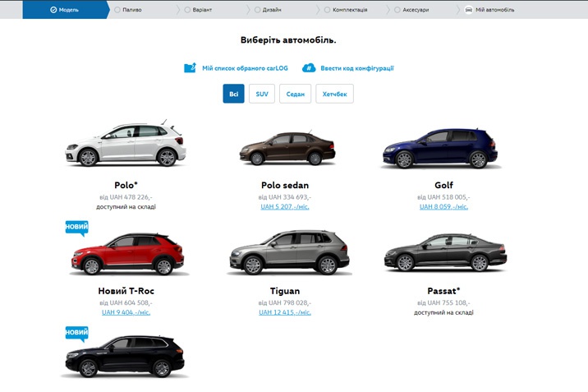Choose the blue Golf car image
This screenshot has width=588, height=392.
[x=440, y=148]
